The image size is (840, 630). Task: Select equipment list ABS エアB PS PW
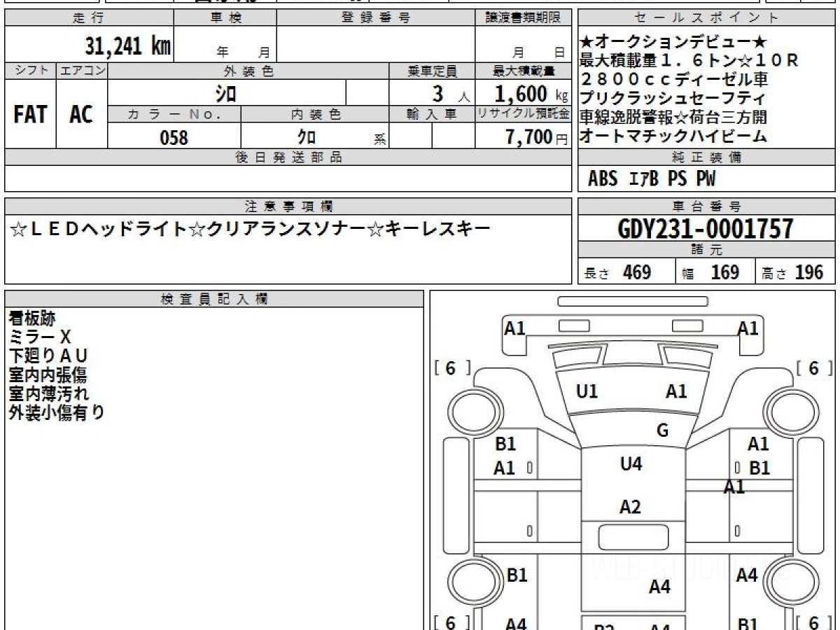point(652,179)
